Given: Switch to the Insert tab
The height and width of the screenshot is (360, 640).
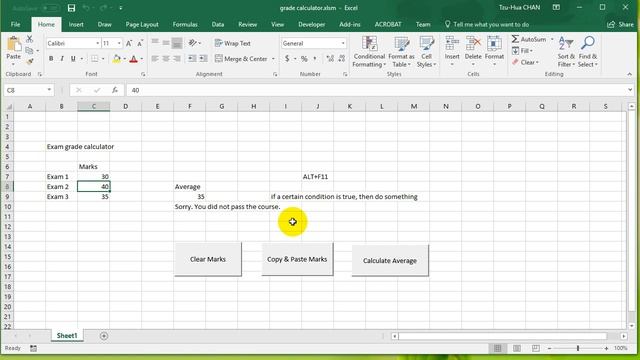Looking at the screenshot, I should [76, 24].
